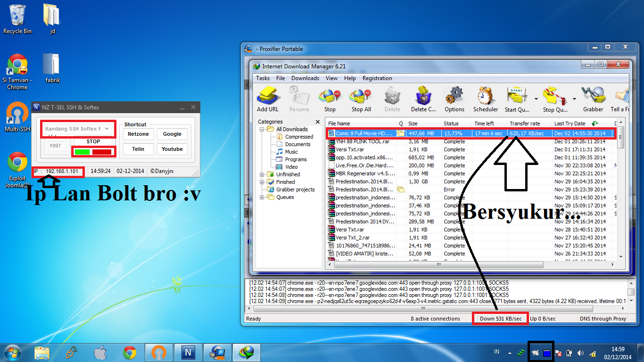
Task: Open the Windows Start menu orb
Action: (x=13, y=352)
